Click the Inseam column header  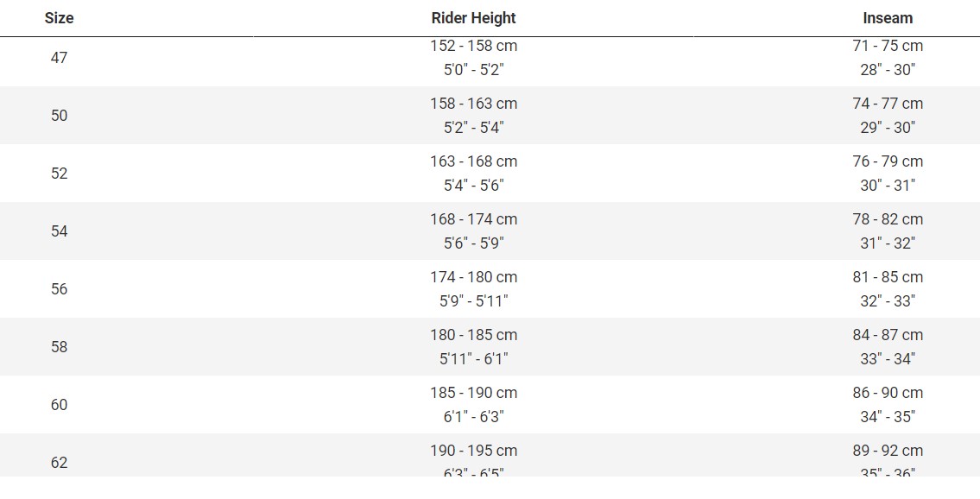[x=888, y=18]
